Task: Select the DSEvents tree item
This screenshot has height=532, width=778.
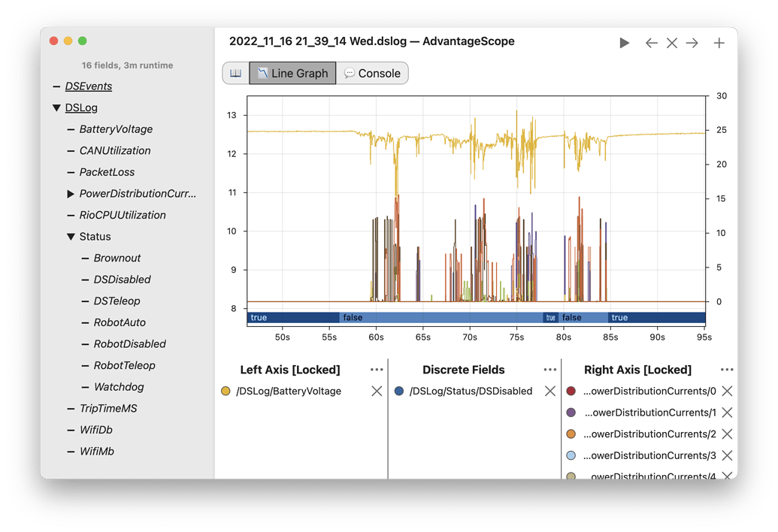Action: tap(89, 86)
